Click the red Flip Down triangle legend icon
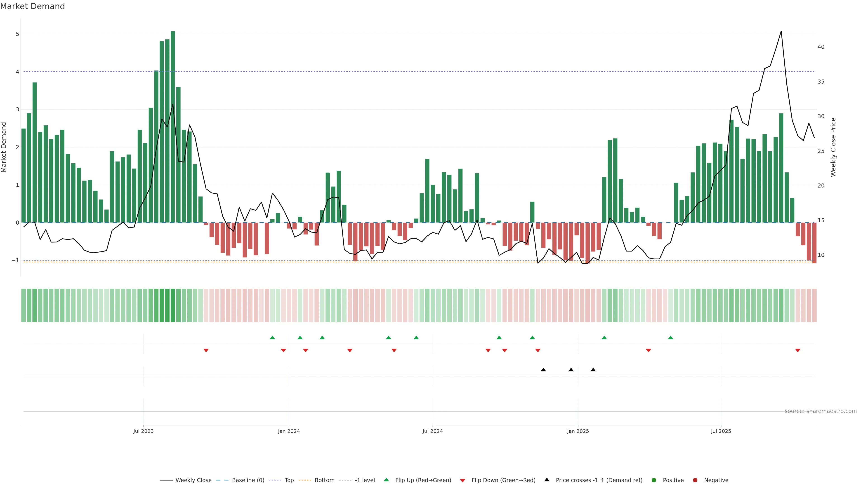This screenshot has height=488, width=868. coord(463,480)
